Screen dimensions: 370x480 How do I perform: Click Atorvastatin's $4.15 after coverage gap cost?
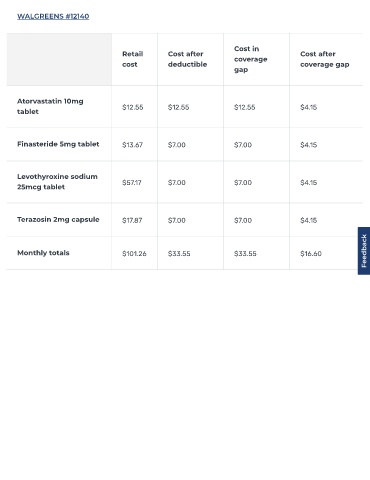pos(309,107)
